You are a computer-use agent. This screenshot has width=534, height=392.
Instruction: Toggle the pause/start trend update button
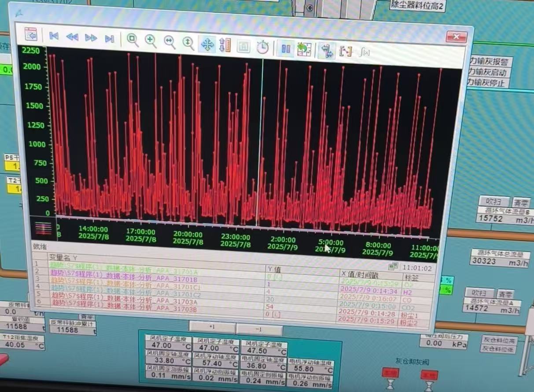pyautogui.click(x=286, y=48)
